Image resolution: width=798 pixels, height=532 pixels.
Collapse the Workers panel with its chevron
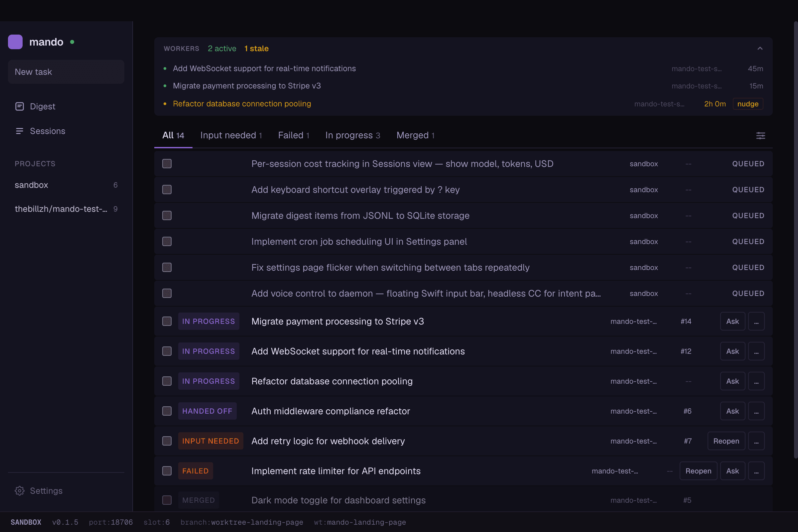click(760, 48)
